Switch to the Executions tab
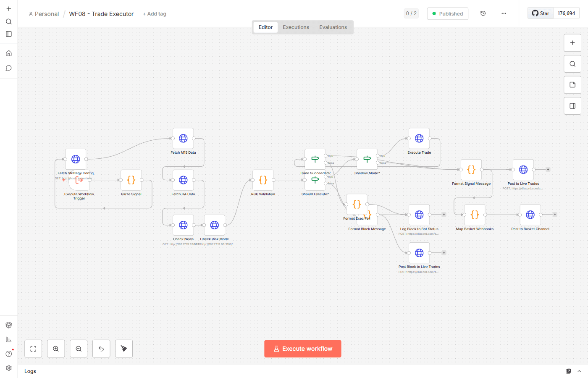Viewport: 588px width, 378px height. point(296,27)
